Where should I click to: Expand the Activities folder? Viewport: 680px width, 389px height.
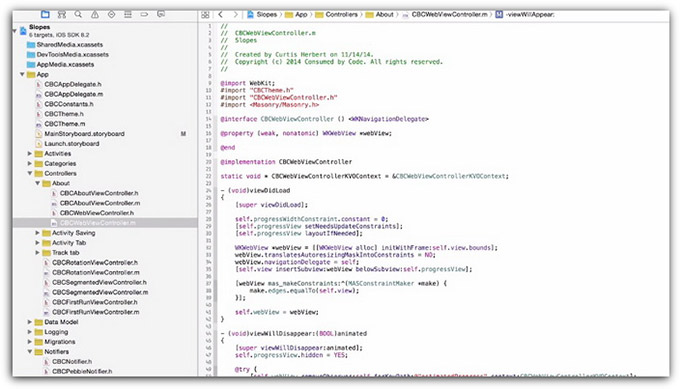click(x=29, y=154)
